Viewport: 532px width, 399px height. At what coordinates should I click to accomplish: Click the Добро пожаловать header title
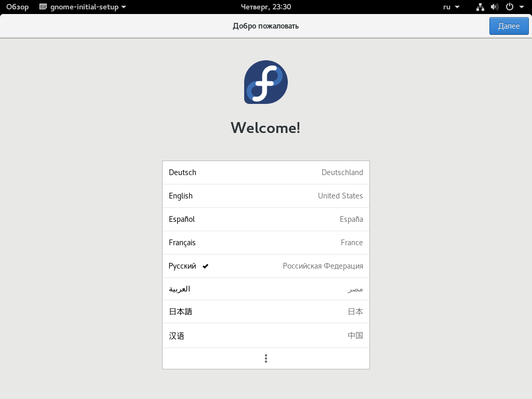[x=265, y=26]
